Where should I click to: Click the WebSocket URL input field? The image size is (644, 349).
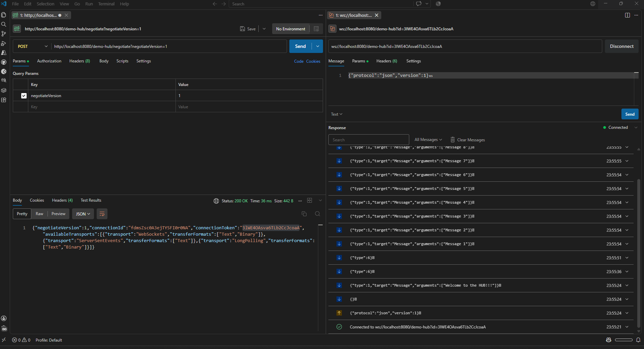(465, 46)
